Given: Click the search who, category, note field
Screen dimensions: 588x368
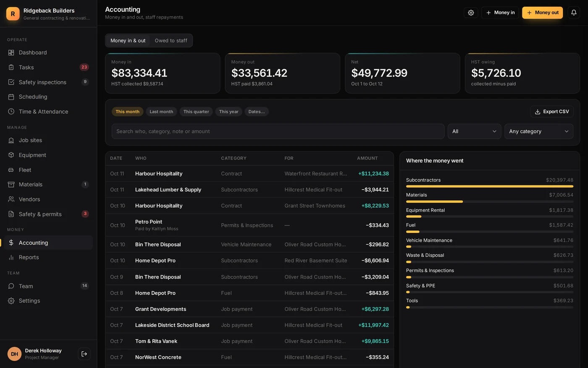Looking at the screenshot, I should 278,131.
